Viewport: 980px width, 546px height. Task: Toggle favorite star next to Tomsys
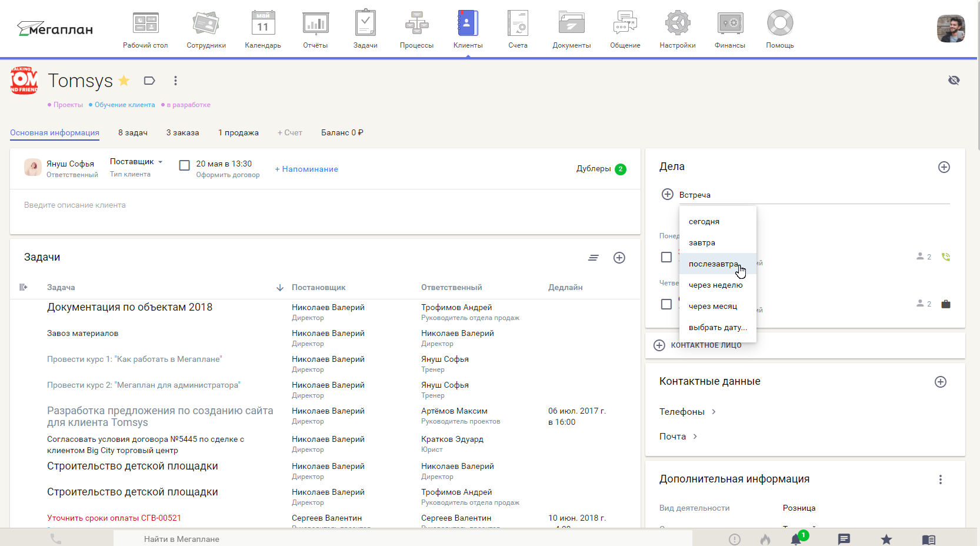point(124,81)
